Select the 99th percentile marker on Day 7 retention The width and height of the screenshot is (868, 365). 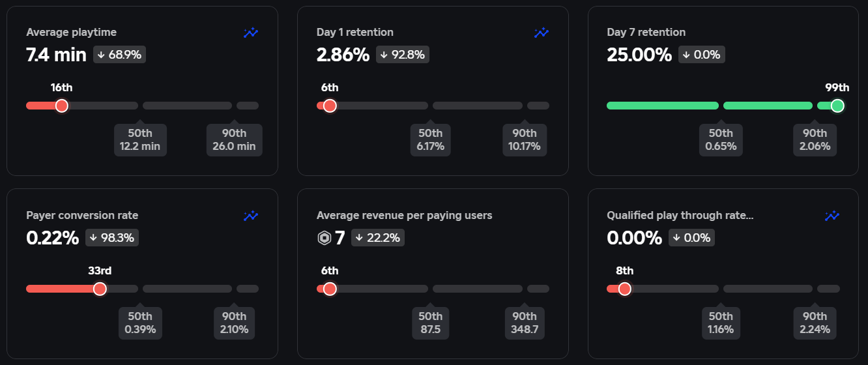click(838, 106)
